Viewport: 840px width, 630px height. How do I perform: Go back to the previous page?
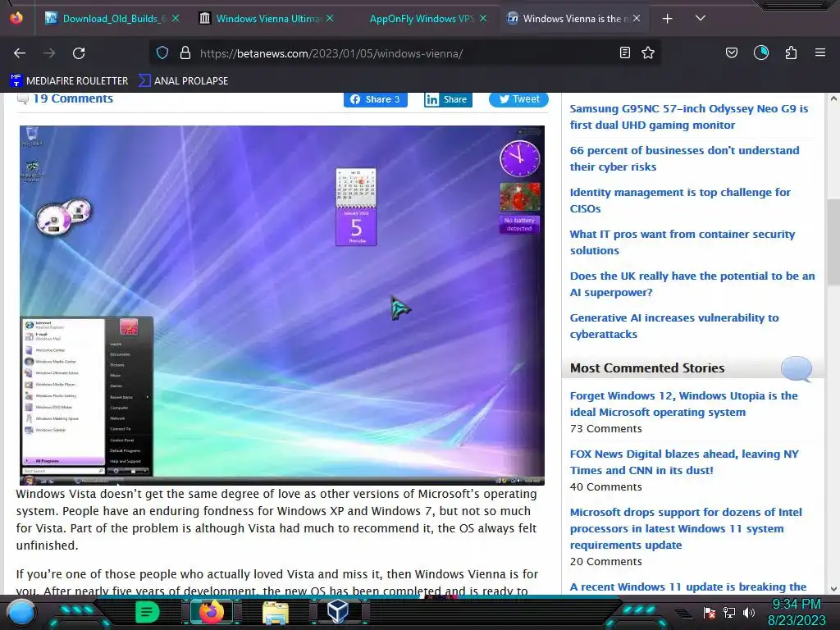(x=20, y=53)
